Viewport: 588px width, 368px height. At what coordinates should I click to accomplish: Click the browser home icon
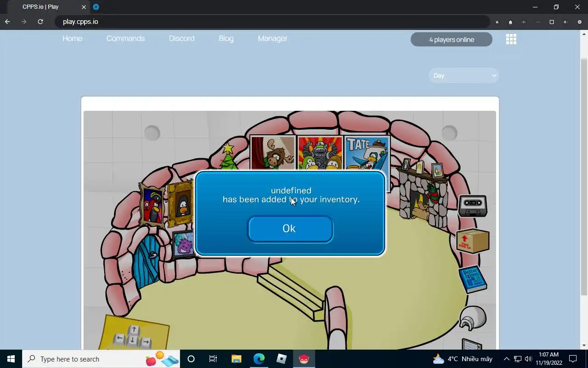(510, 22)
